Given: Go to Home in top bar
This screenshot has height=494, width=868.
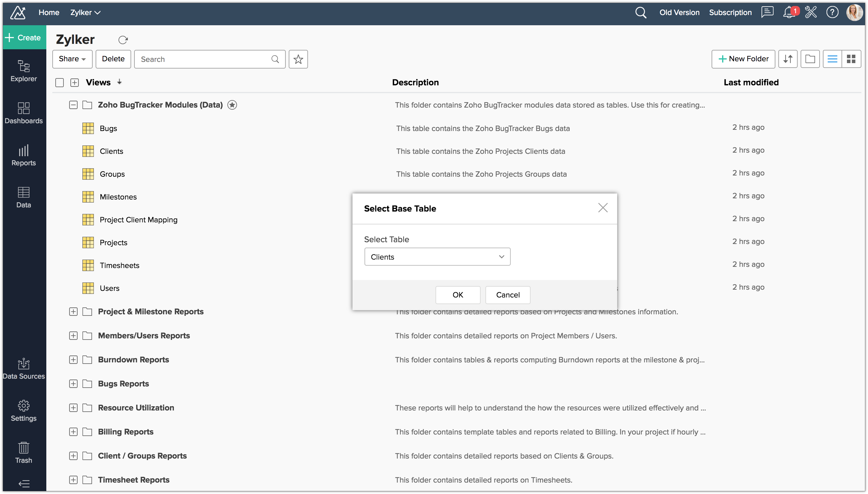Looking at the screenshot, I should 49,13.
